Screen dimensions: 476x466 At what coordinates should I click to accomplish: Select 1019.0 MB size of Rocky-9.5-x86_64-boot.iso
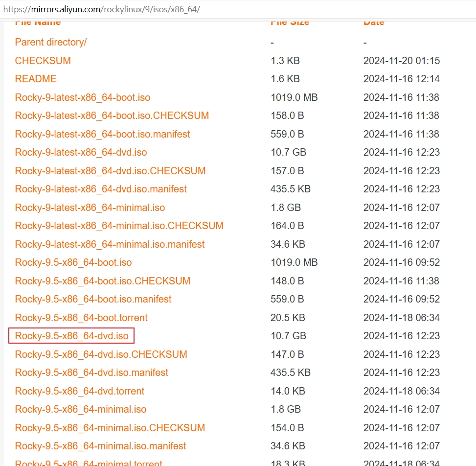(294, 263)
